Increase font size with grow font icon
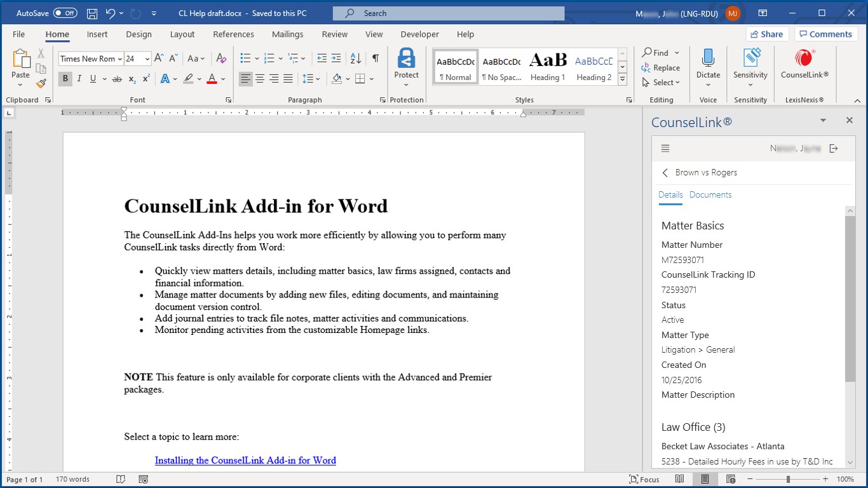868x488 pixels. (159, 58)
